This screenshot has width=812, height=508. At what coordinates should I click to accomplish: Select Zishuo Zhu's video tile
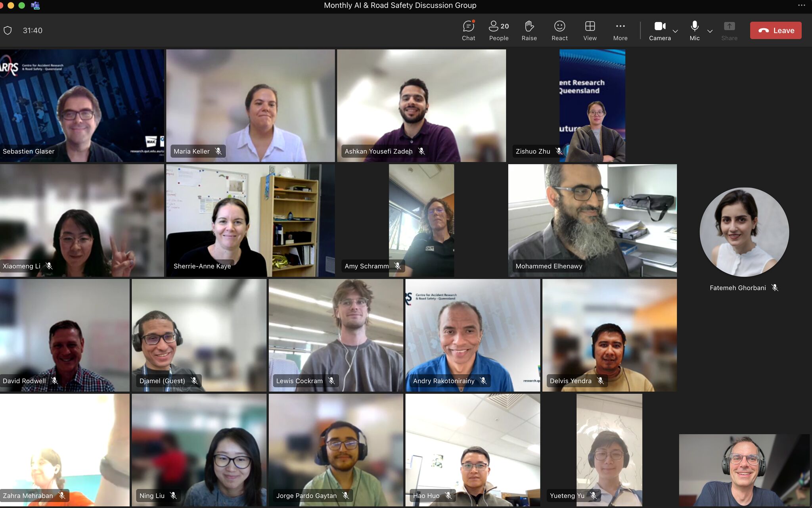coord(592,105)
